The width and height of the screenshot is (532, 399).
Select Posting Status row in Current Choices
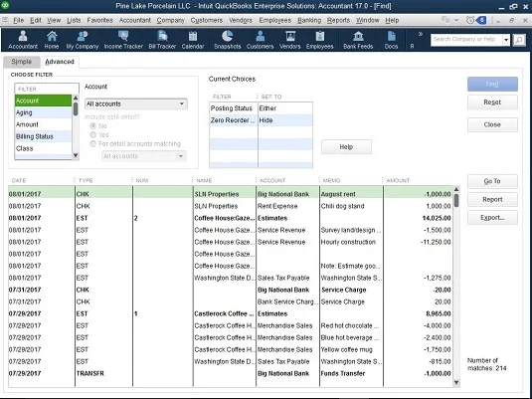261,108
